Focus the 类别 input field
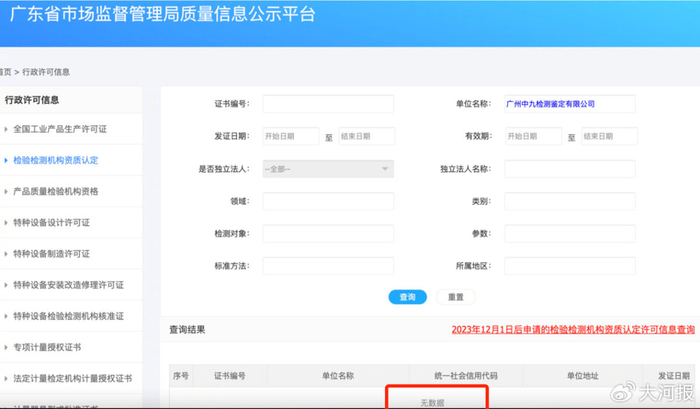The image size is (700, 409). [x=570, y=201]
